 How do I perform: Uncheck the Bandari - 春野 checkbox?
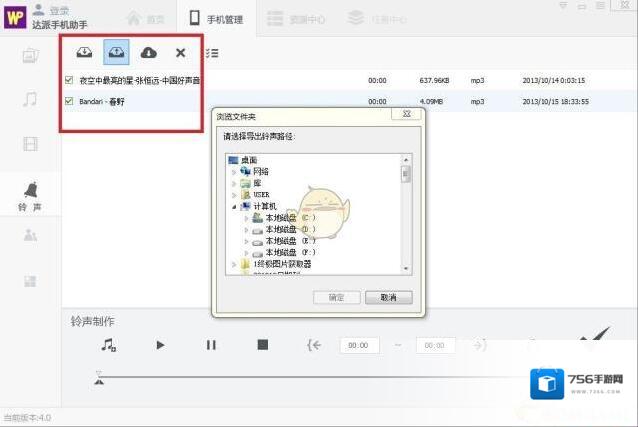coord(69,101)
